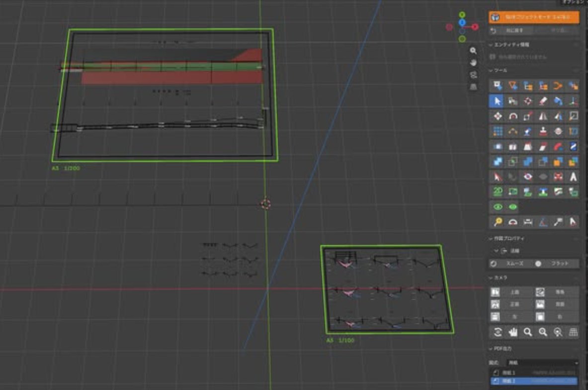Activate the red arc Rotate tool beside Move
The width and height of the screenshot is (588, 390).
[512, 116]
